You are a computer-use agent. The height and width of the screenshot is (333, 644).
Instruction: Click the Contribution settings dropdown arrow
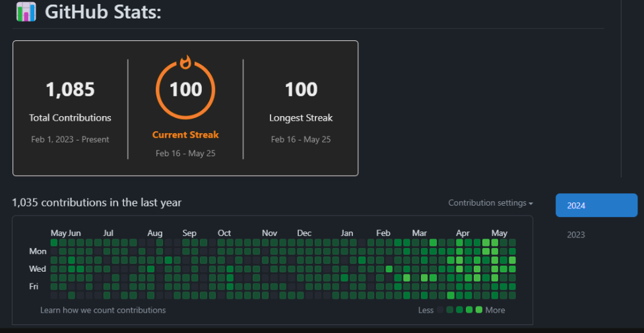pos(531,204)
